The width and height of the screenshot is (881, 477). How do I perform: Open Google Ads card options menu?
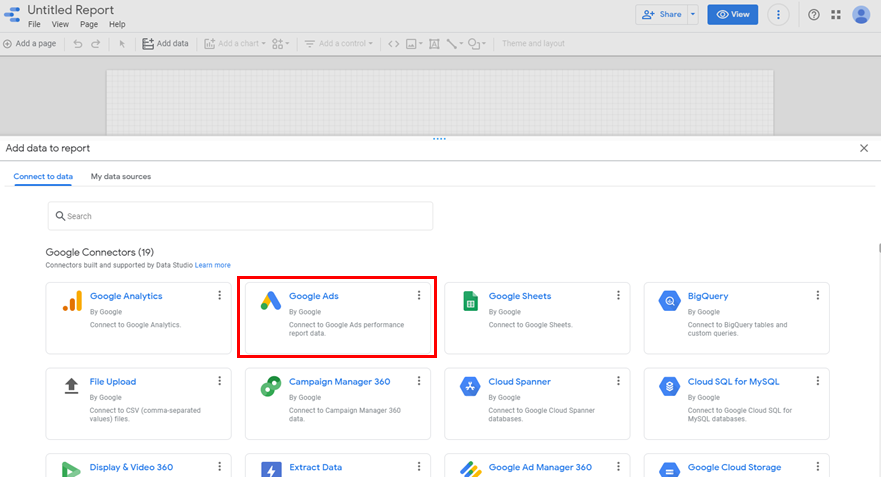419,296
